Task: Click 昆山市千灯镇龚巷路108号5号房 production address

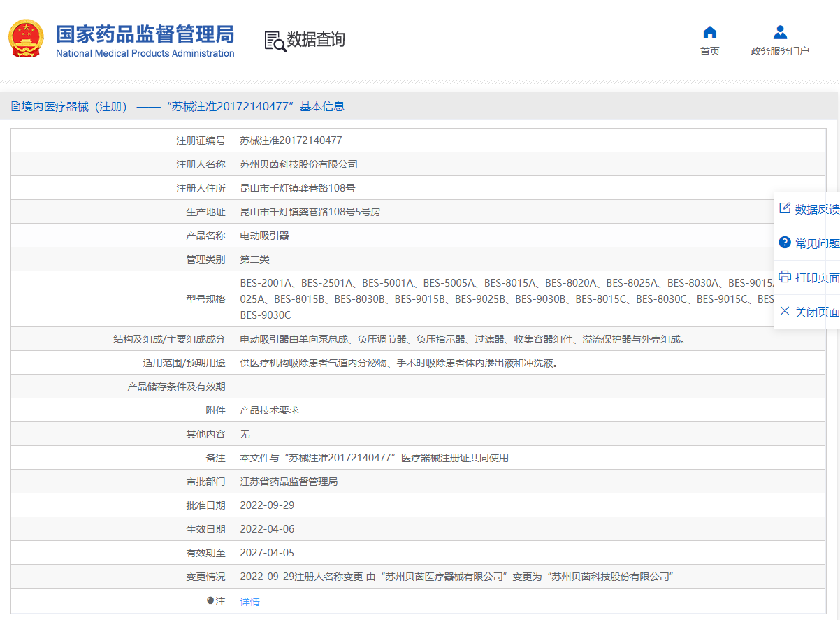Action: 310,212
